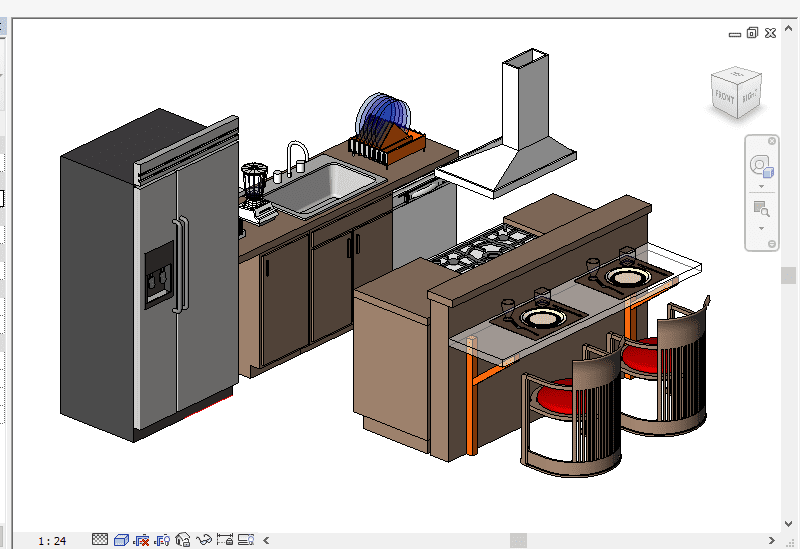
Task: Toggle Crop View with the red X icon
Action: pos(142,540)
